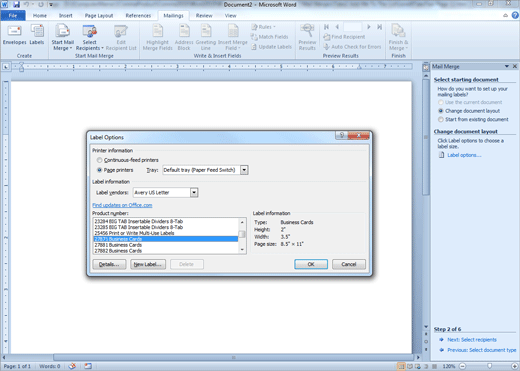Open the File tab
520x371 pixels.
click(x=13, y=16)
